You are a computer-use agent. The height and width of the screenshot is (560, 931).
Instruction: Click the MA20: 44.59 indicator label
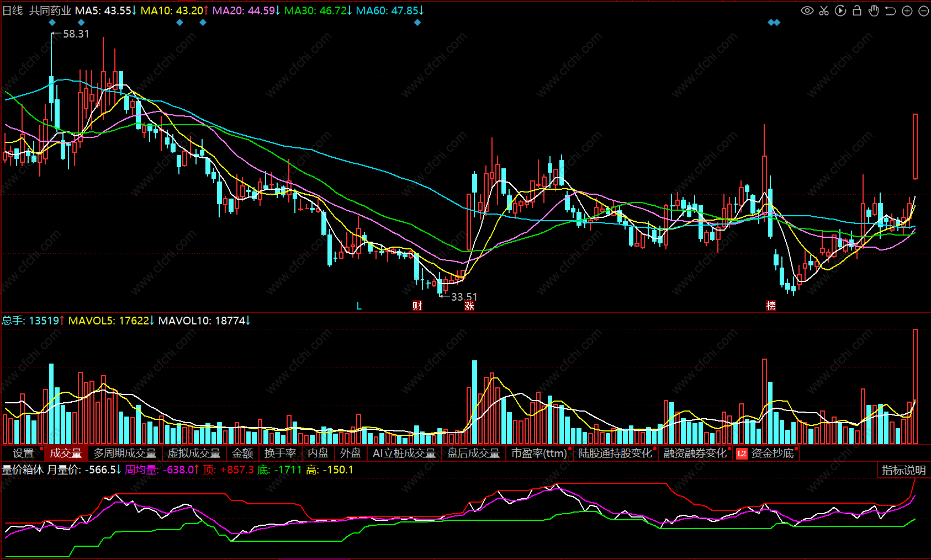(246, 10)
